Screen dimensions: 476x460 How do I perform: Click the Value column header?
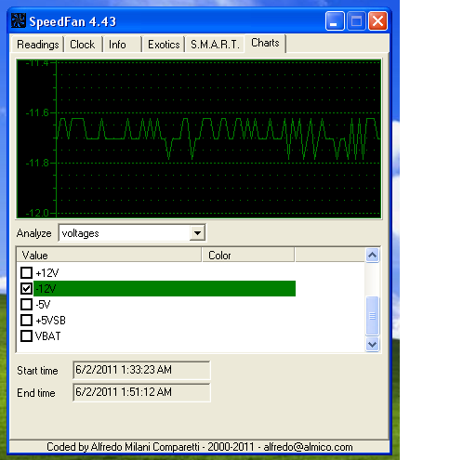(x=109, y=256)
